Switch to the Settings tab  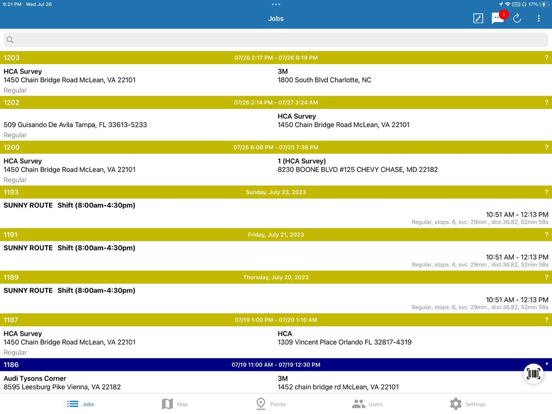468,404
